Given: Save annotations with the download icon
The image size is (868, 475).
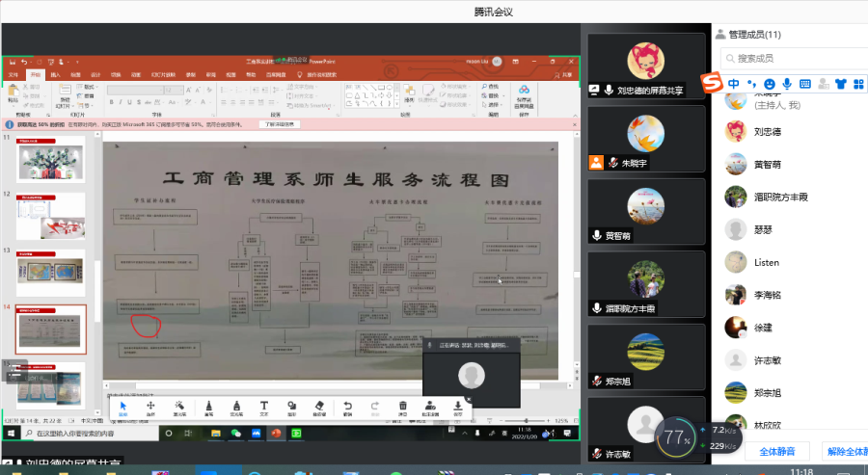Looking at the screenshot, I should click(x=458, y=409).
